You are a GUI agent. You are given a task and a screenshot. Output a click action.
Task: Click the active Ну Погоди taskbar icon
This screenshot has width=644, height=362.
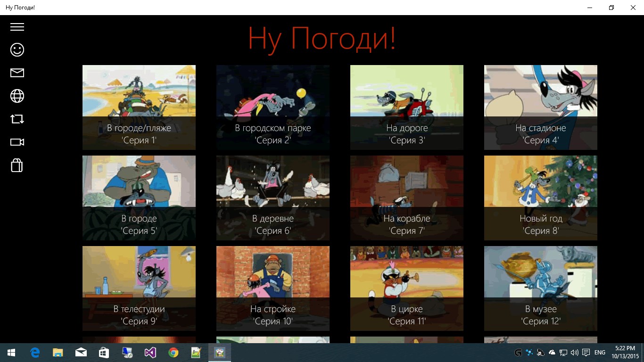(x=220, y=353)
